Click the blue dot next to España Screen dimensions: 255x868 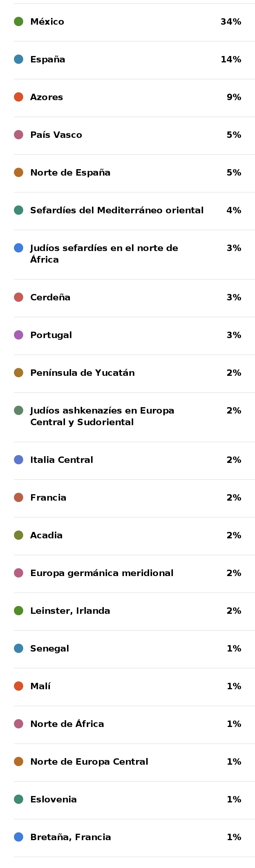pyautogui.click(x=19, y=59)
